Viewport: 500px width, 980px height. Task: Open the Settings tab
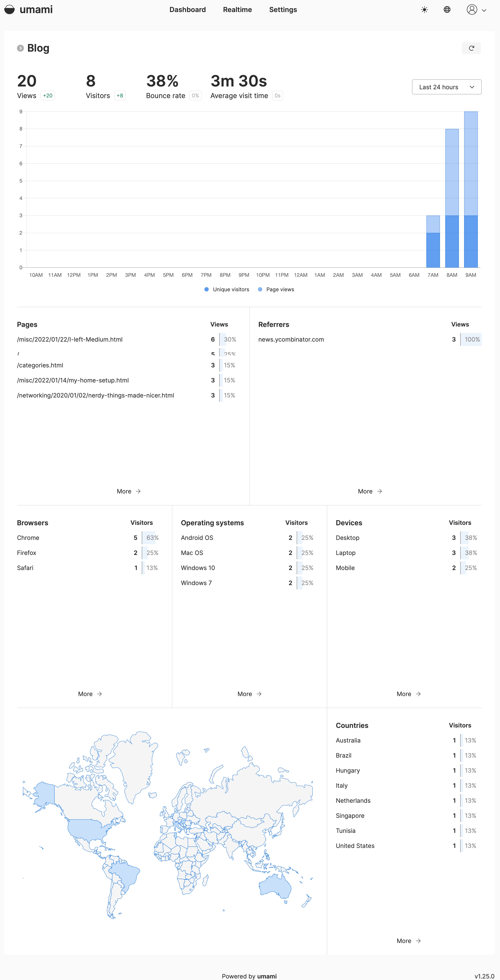coord(283,9)
